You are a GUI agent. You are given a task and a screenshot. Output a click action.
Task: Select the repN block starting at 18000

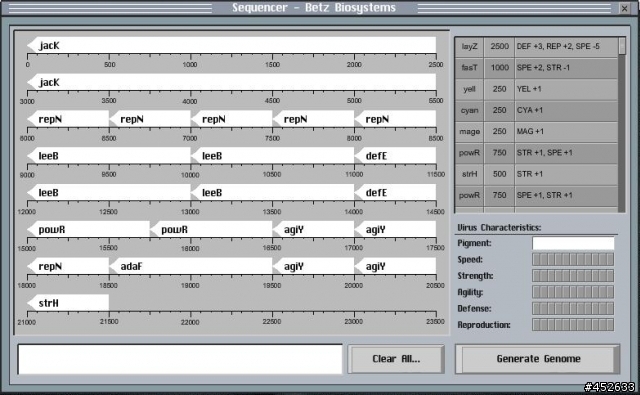pos(68,266)
